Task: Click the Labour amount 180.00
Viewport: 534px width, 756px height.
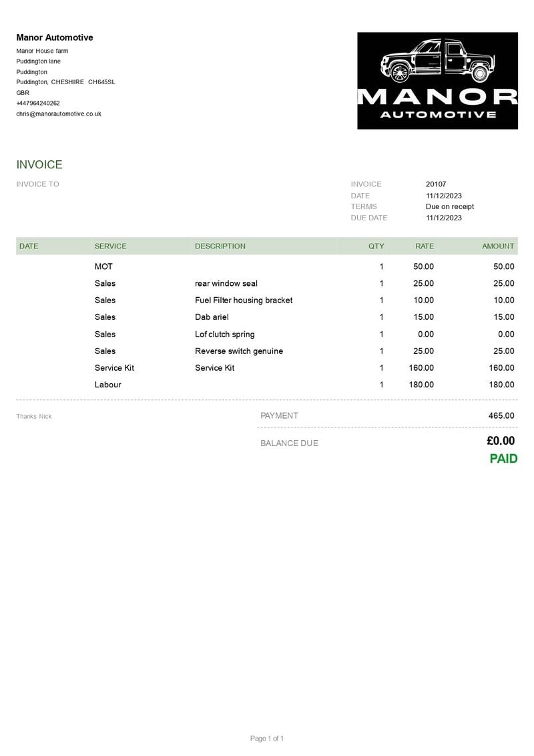Action: 501,385
